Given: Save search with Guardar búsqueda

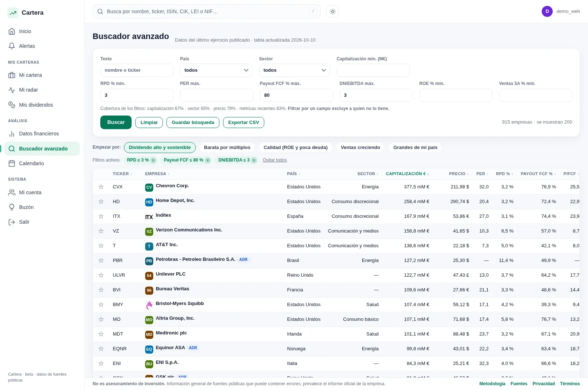Looking at the screenshot, I should (x=193, y=123).
